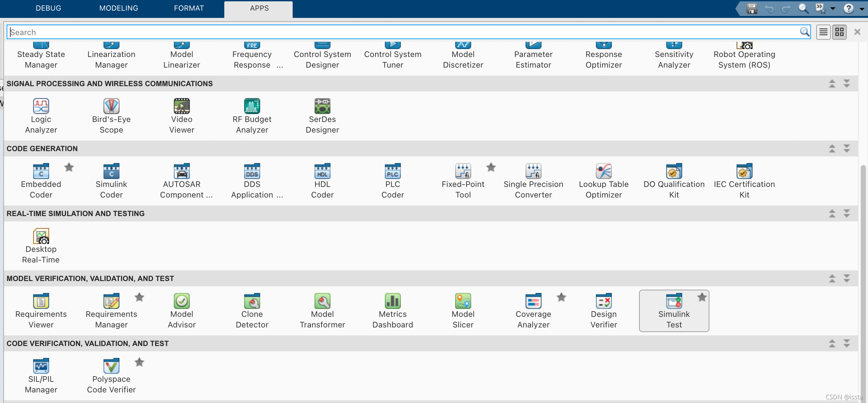Switch to the DEBUG tab
This screenshot has height=403, width=868.
coord(48,8)
